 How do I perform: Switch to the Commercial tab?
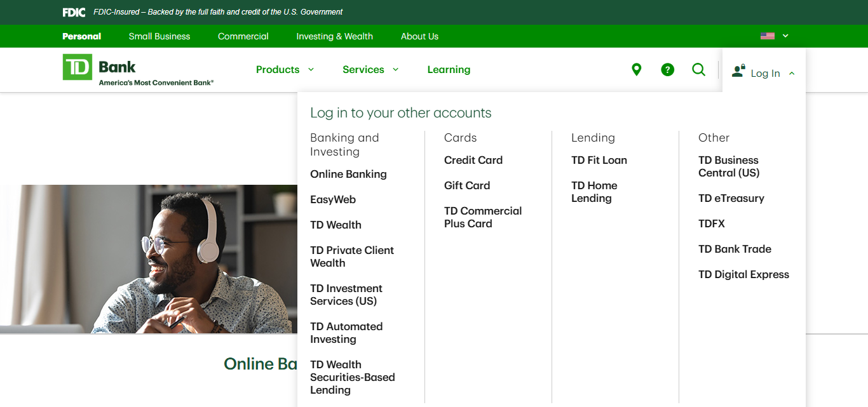tap(243, 36)
